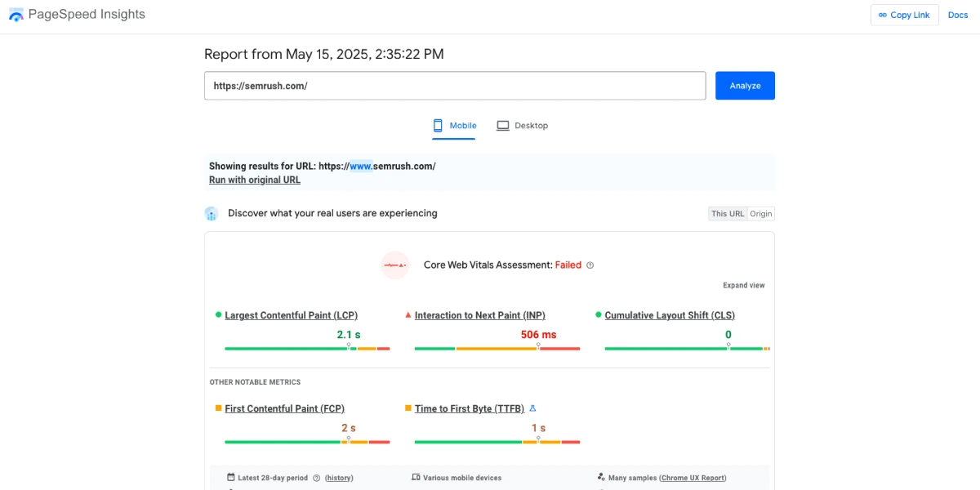Click the 1 s TTFB value
Viewport: 980px width, 490px height.
pyautogui.click(x=539, y=428)
